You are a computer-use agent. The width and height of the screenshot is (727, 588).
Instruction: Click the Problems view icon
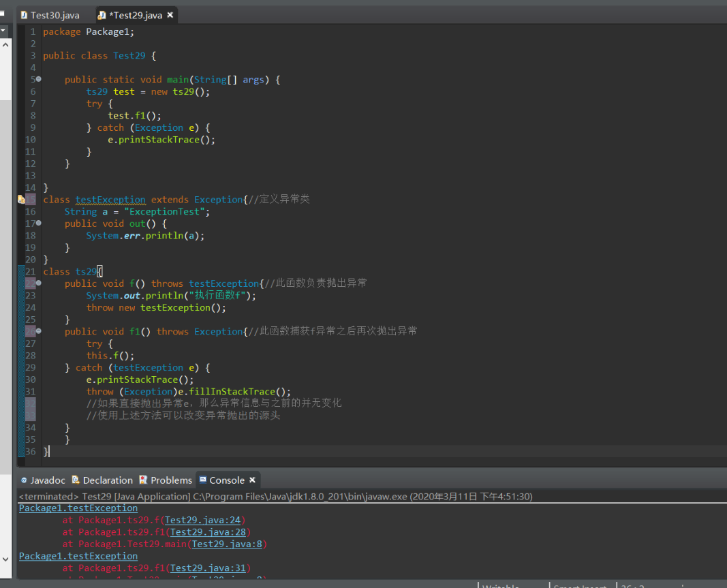point(143,480)
